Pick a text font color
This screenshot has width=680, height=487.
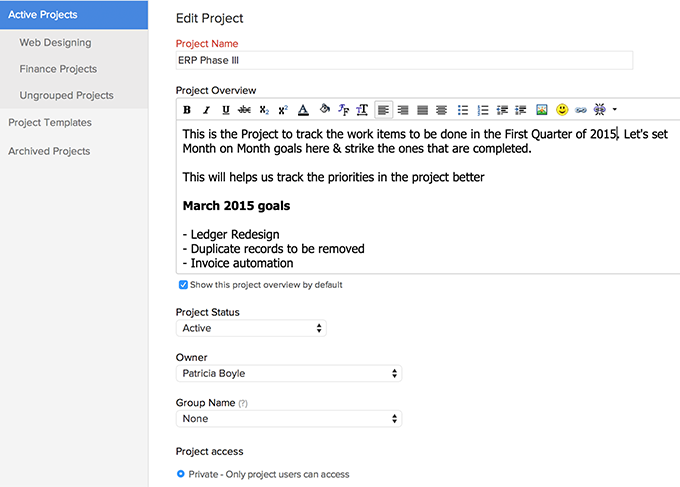(303, 109)
